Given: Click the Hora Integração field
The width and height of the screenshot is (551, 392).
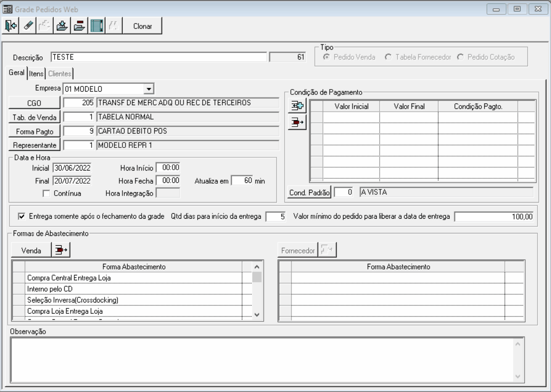Looking at the screenshot, I should pos(168,193).
